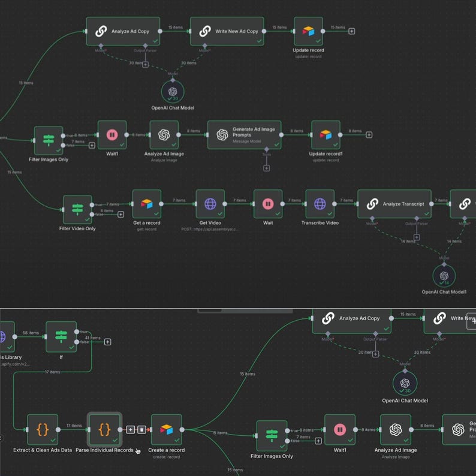The width and height of the screenshot is (476, 476).
Task: Click the Wait1 node in lower canvas
Action: (340, 430)
